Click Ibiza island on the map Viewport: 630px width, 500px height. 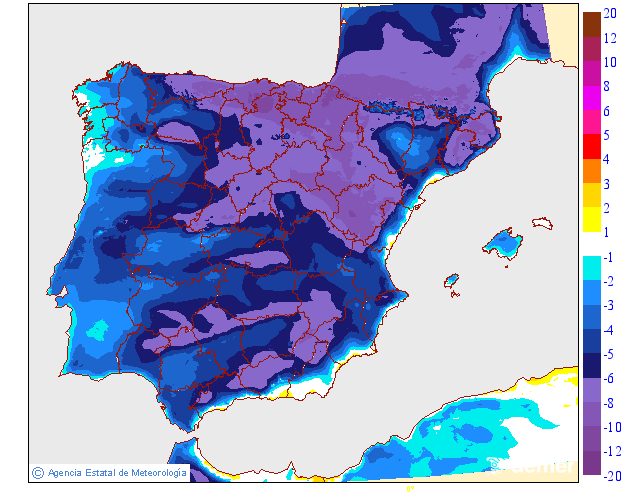point(452,280)
